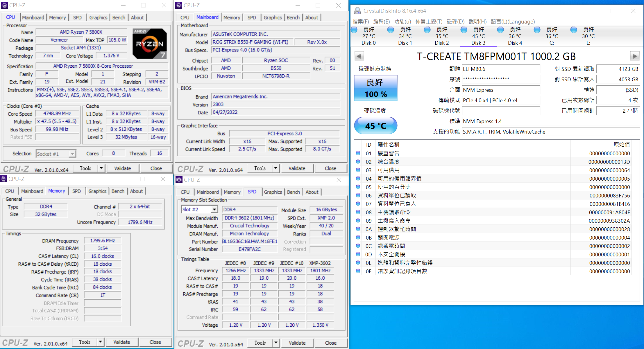Open 說明(H) help menu
The image size is (644, 349).
tap(477, 21)
